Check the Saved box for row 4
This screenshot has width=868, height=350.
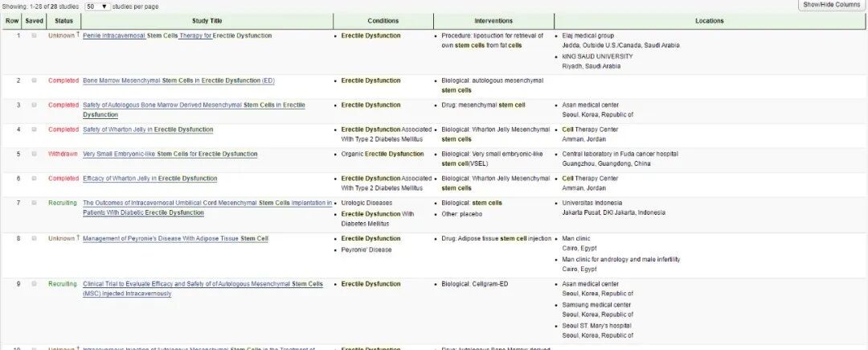pos(35,129)
